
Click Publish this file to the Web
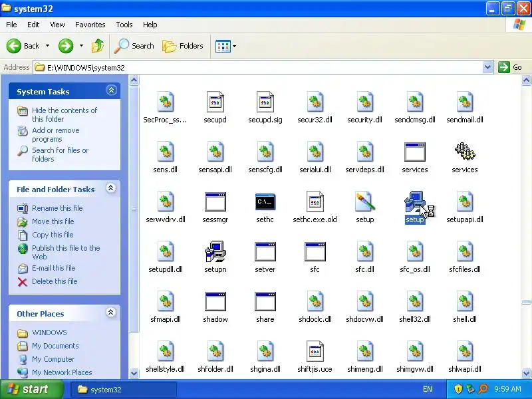point(66,252)
